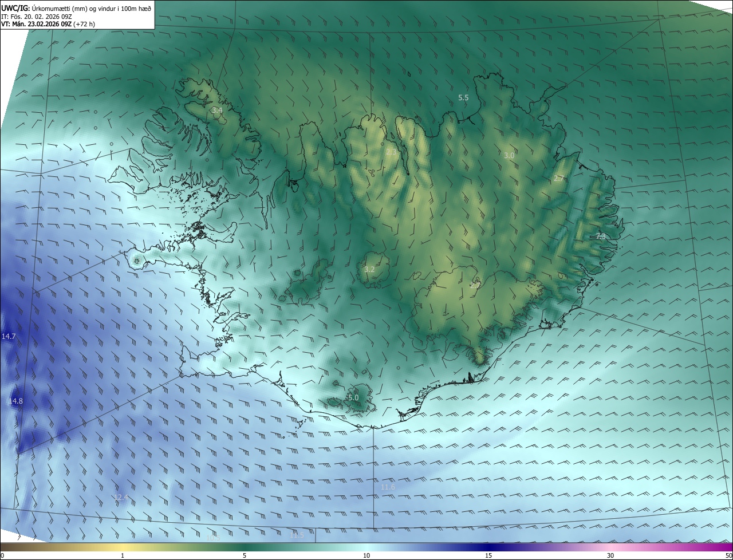Click the 14.7 value at the west edge

[9, 337]
